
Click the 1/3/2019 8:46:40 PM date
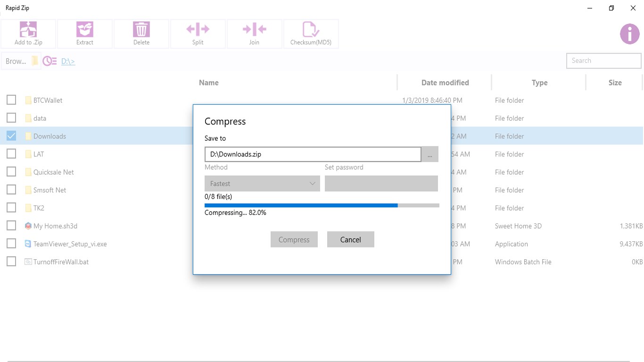[432, 100]
